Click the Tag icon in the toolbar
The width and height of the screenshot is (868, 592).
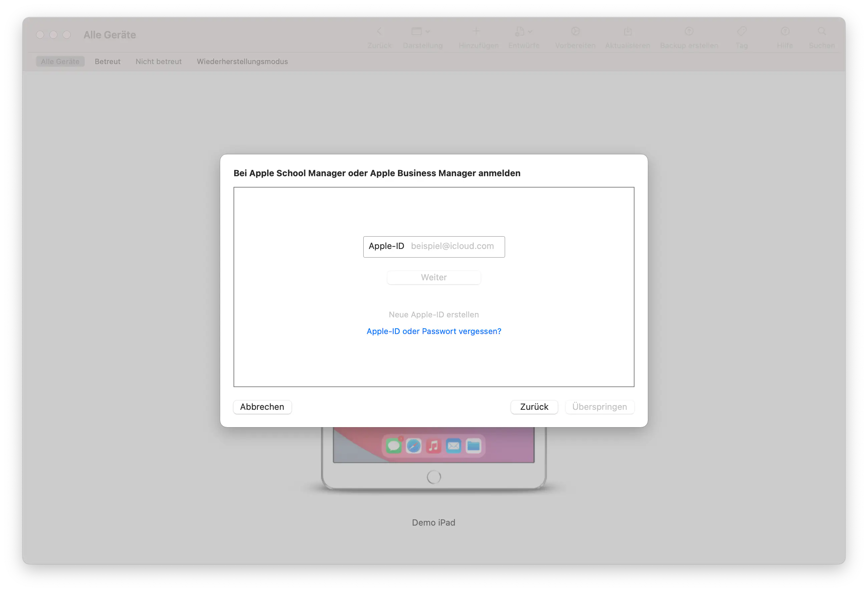tap(742, 35)
